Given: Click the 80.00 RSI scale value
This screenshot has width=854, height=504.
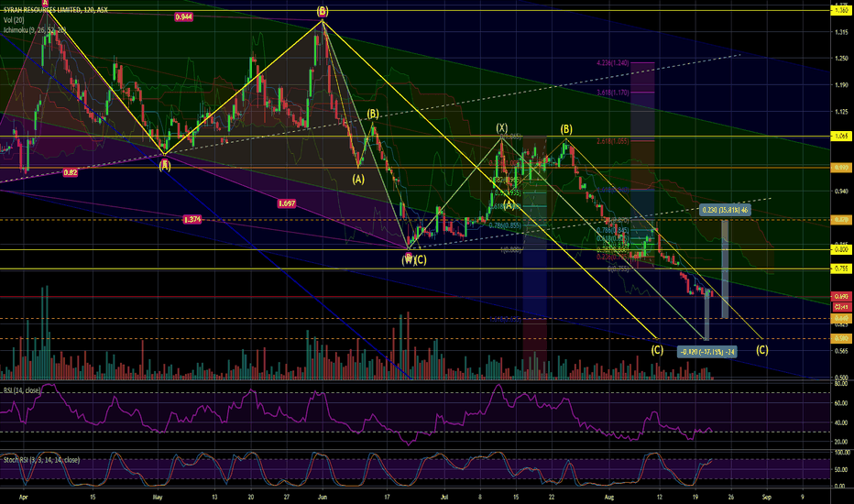Looking at the screenshot, I should point(840,384).
